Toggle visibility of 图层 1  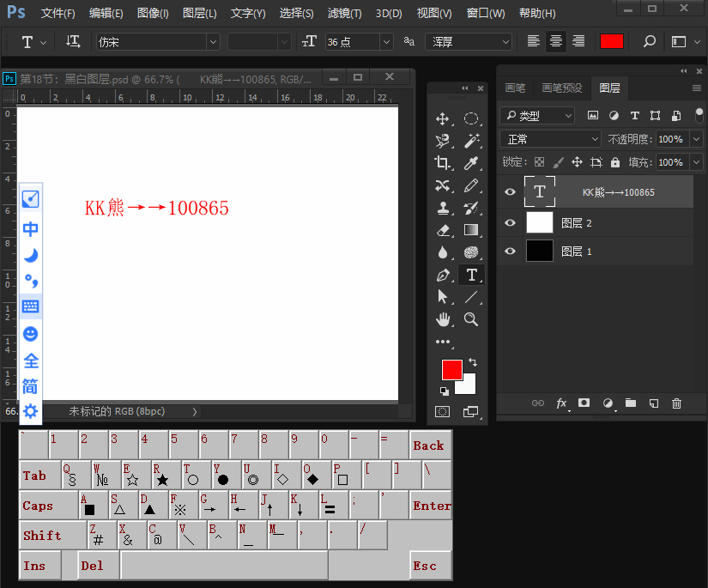[x=511, y=252]
